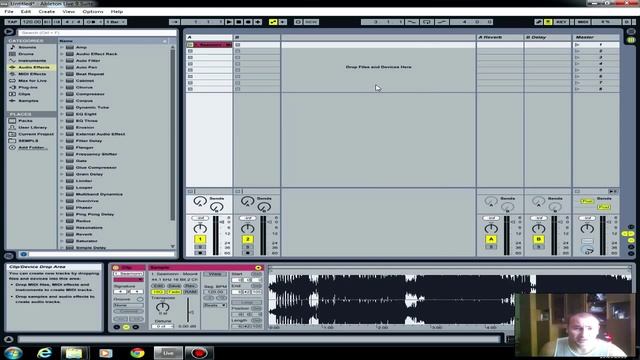Toggle B Delay return activator
640x360 pixels.
point(538,239)
